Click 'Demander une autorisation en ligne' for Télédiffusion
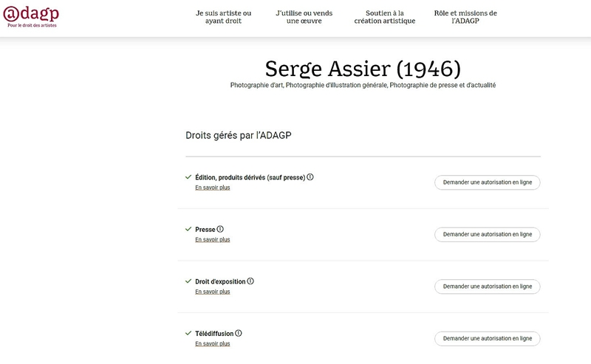Viewport: 591px width, 364px height. coord(488,338)
